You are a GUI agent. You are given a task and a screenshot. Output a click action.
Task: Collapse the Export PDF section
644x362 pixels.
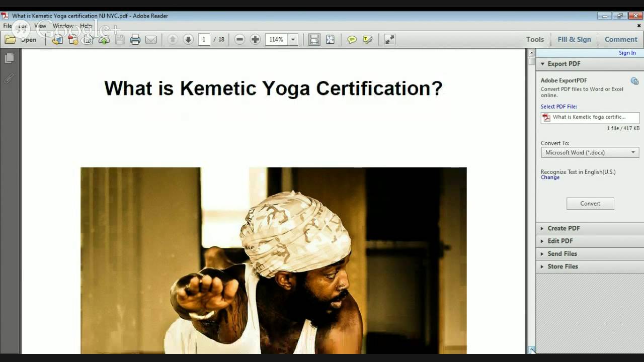pos(590,64)
